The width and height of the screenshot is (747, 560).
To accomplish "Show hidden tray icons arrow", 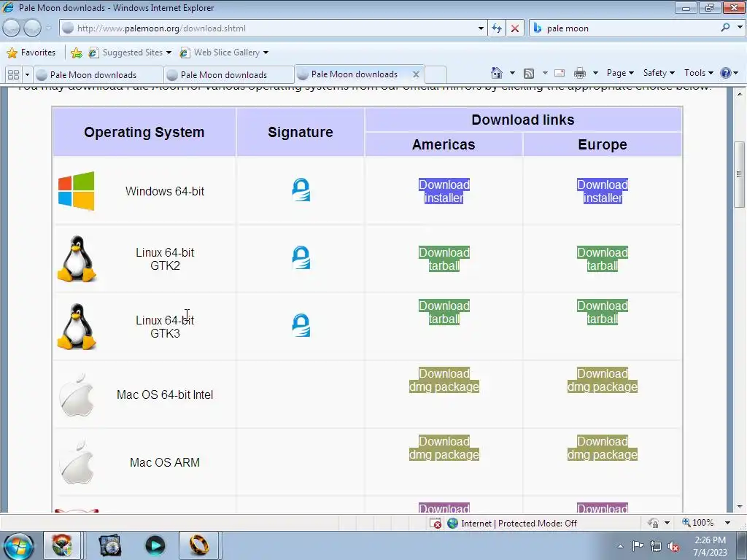I will pos(620,546).
